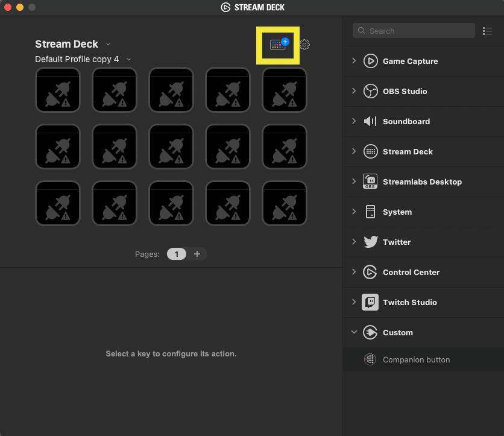Expand the Streamlabs Desktop chevron
This screenshot has height=436, width=504.
coord(354,182)
